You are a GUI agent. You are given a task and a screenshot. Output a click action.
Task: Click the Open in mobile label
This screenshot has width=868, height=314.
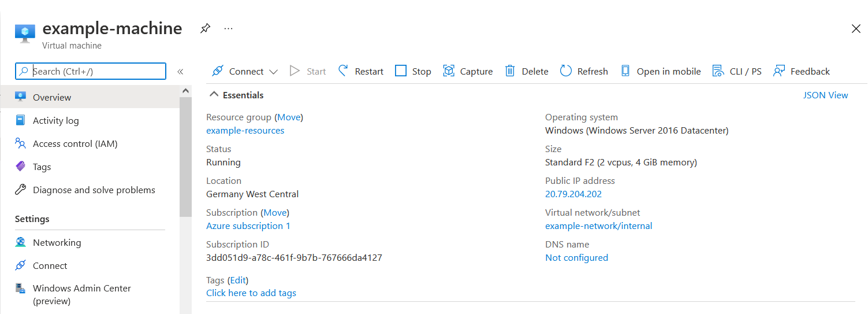pyautogui.click(x=669, y=72)
